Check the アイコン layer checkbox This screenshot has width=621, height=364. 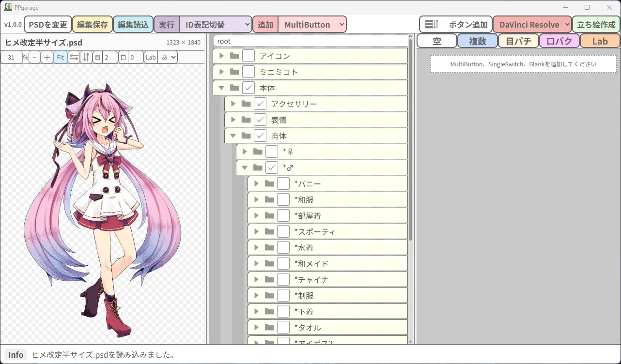[x=248, y=56]
